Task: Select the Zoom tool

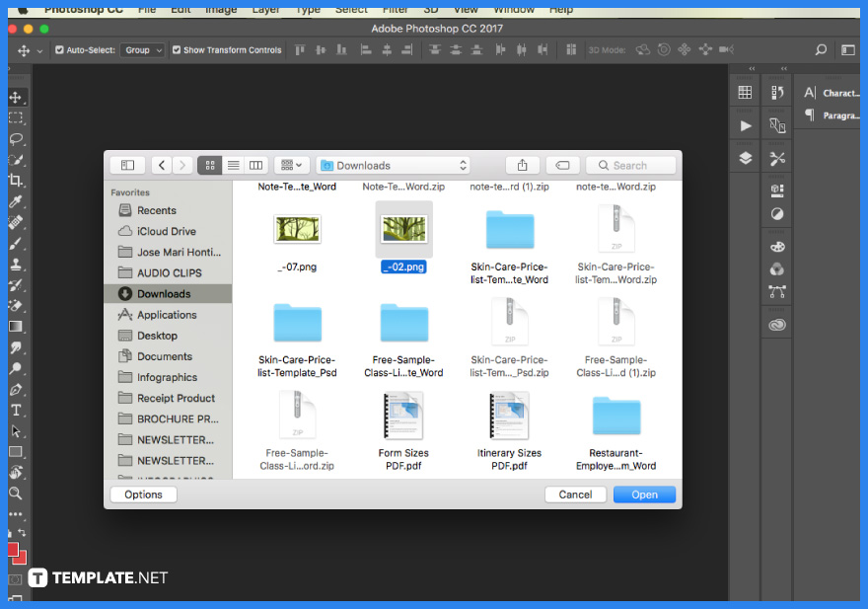Action: click(x=15, y=494)
